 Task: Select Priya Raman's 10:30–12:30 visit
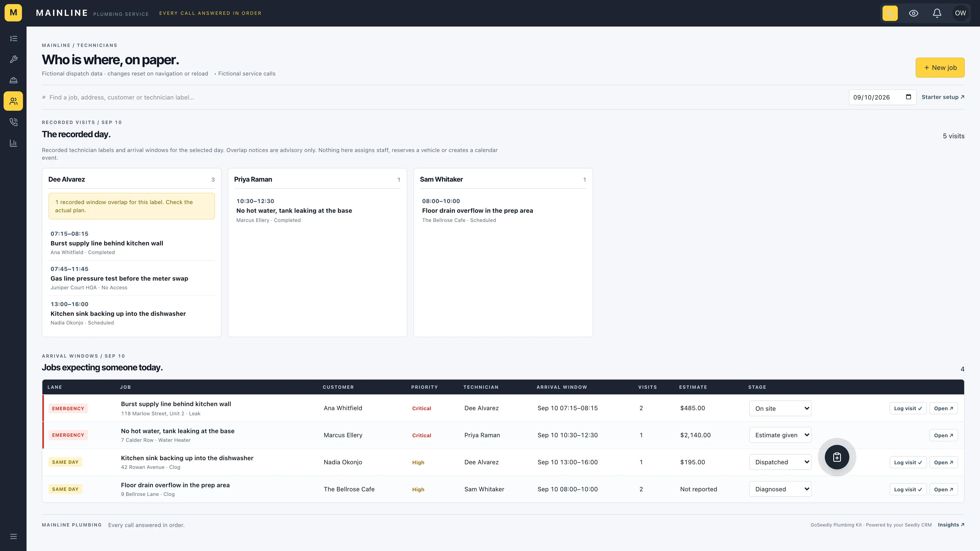[x=317, y=210]
